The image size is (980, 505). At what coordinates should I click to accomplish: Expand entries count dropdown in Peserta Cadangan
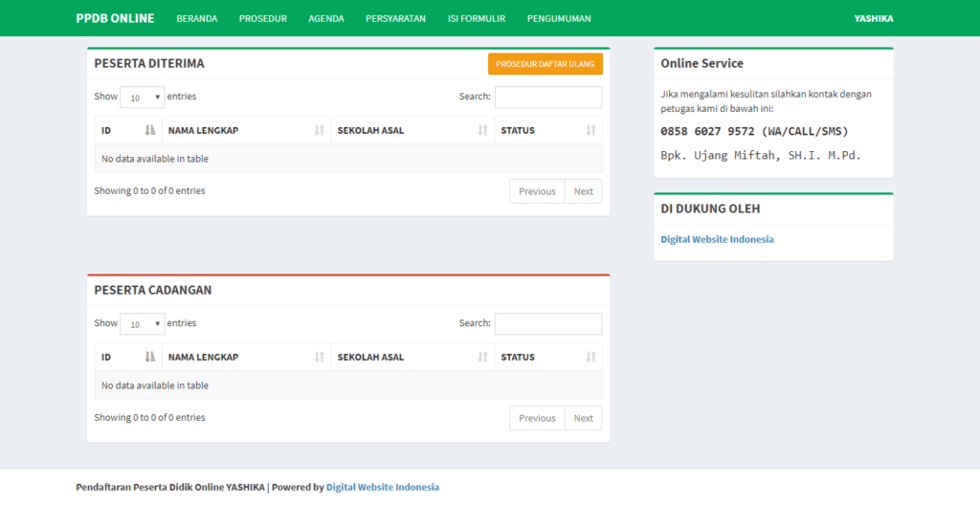point(143,324)
